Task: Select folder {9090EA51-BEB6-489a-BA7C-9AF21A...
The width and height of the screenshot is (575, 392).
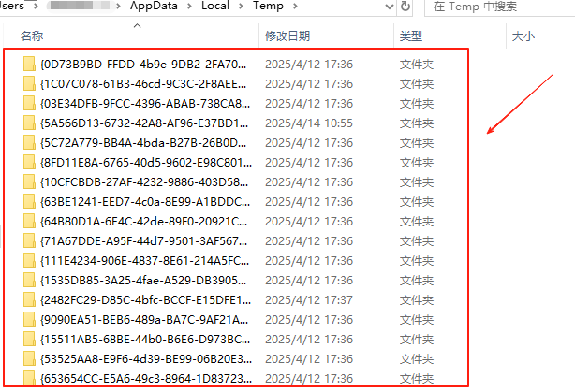Action: pyautogui.click(x=144, y=320)
